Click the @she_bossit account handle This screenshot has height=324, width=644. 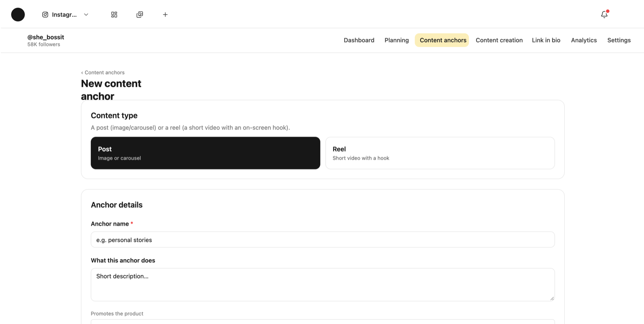click(x=45, y=37)
